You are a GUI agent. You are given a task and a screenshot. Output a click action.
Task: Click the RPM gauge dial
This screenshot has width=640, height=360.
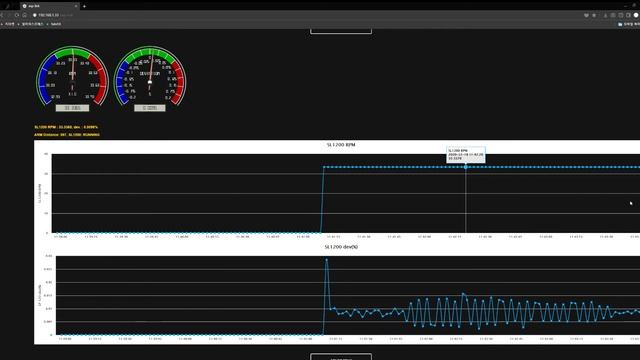72,76
